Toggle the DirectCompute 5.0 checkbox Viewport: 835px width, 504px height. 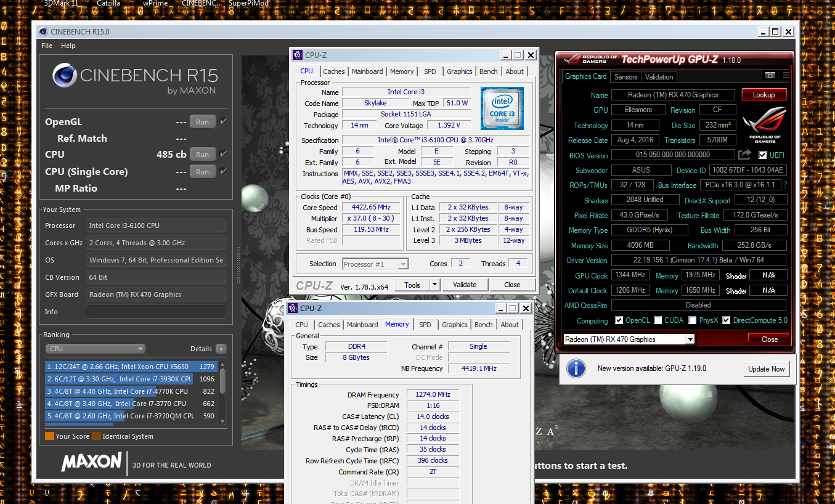point(727,320)
